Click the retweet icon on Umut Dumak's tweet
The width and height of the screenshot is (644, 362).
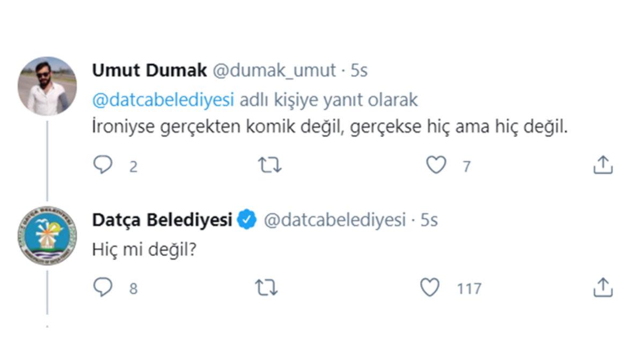[x=270, y=165]
